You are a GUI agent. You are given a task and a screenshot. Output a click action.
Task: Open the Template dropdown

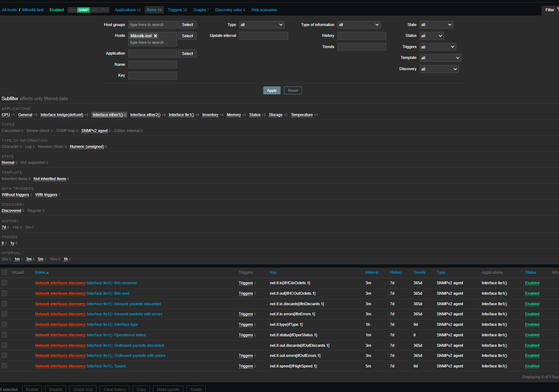click(x=440, y=58)
